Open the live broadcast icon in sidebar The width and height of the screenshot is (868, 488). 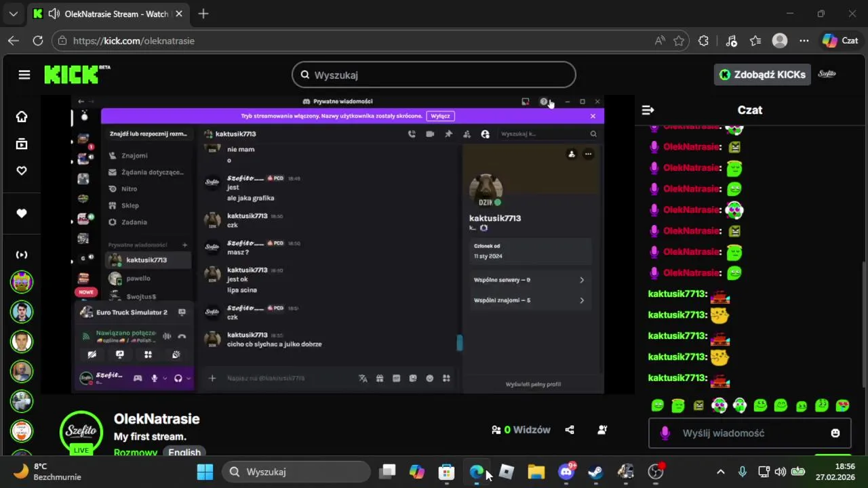[22, 255]
